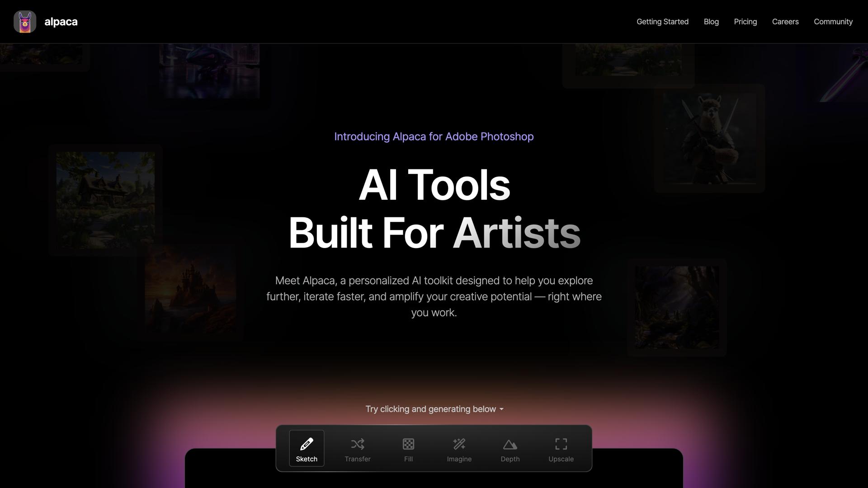
Task: Click 'Try clicking and generating below' text
Action: point(430,409)
